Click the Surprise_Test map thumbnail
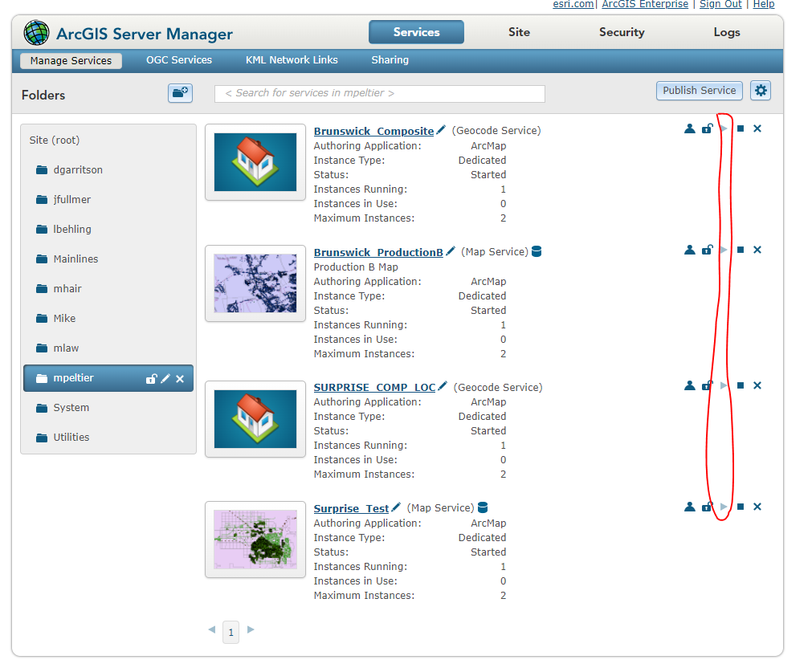The height and width of the screenshot is (668, 812). (255, 539)
